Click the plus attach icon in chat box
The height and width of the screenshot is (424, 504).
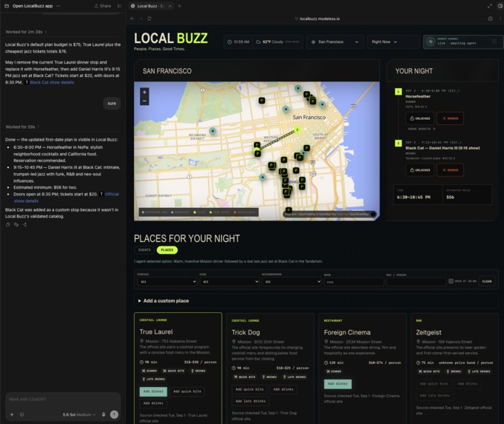[12, 414]
